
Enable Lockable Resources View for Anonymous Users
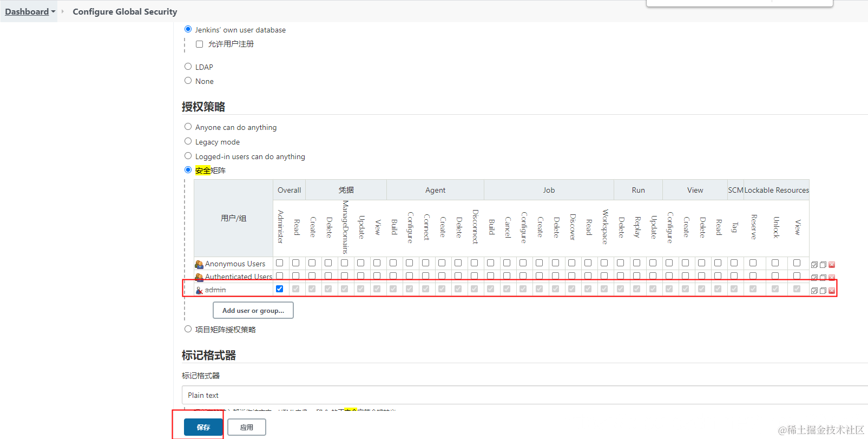(x=797, y=263)
